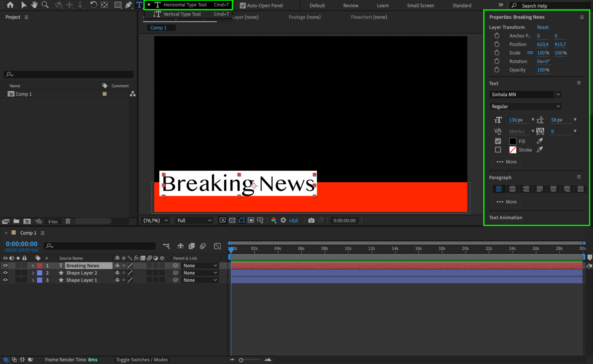Image resolution: width=593 pixels, height=364 pixels.
Task: Click Toggle Switches / Modes button
Action: [142, 360]
